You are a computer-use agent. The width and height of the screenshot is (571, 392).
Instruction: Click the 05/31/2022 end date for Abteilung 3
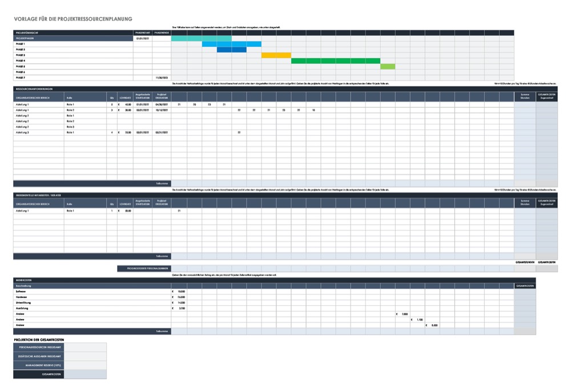tap(162, 132)
